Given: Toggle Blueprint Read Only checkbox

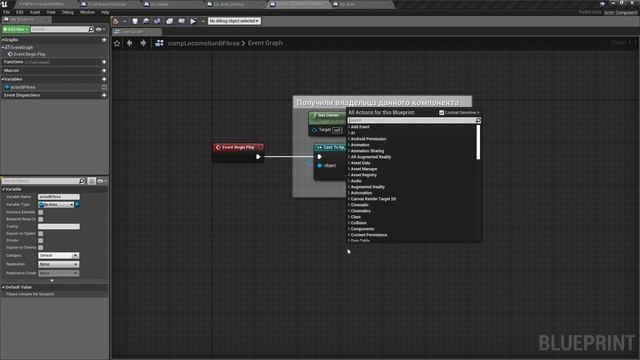Looking at the screenshot, I should point(40,219).
